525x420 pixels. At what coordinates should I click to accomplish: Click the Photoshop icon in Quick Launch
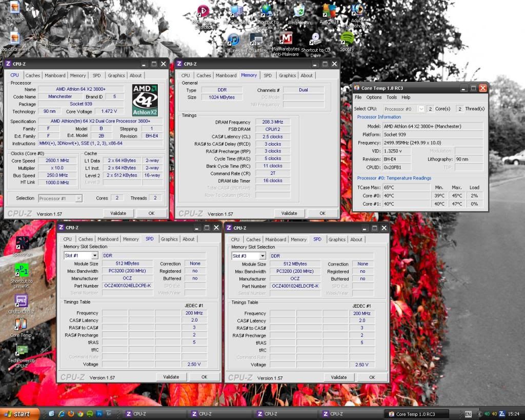click(99, 414)
